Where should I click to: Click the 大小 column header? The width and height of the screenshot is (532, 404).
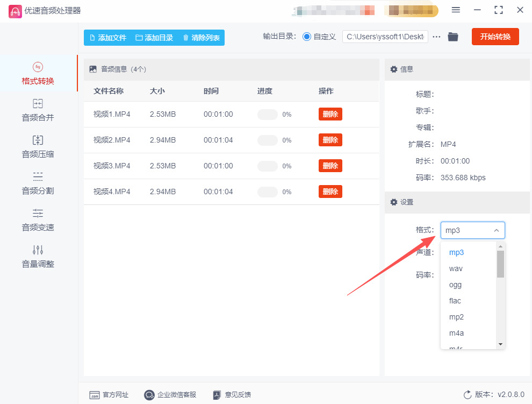[x=157, y=91]
